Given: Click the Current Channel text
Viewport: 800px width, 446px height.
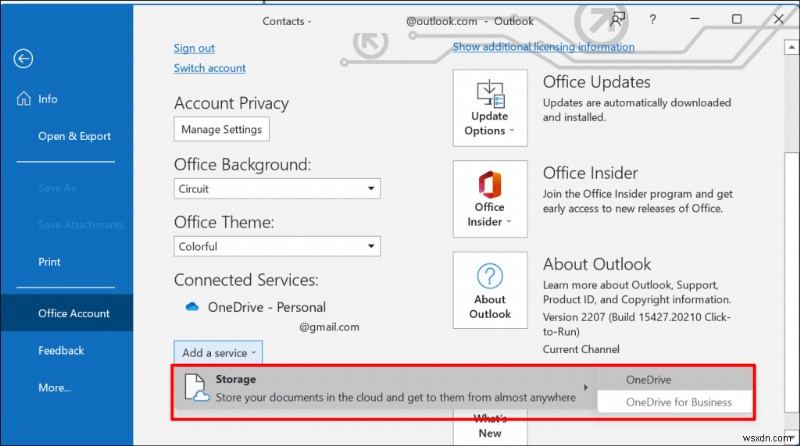Looking at the screenshot, I should (581, 350).
